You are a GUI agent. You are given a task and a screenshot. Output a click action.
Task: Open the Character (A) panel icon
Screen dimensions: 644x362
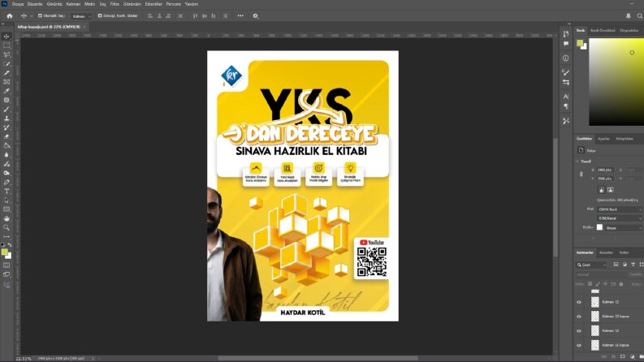[566, 97]
